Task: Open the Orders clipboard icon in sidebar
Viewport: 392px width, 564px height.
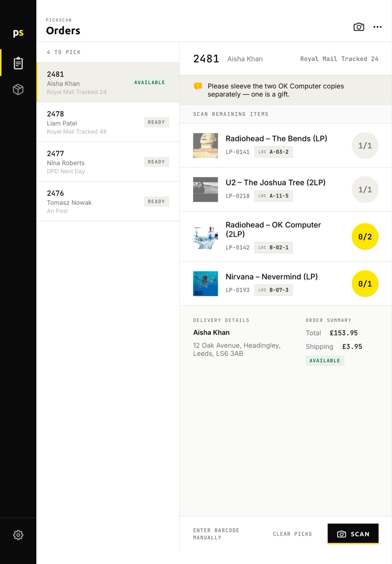Action: [18, 63]
